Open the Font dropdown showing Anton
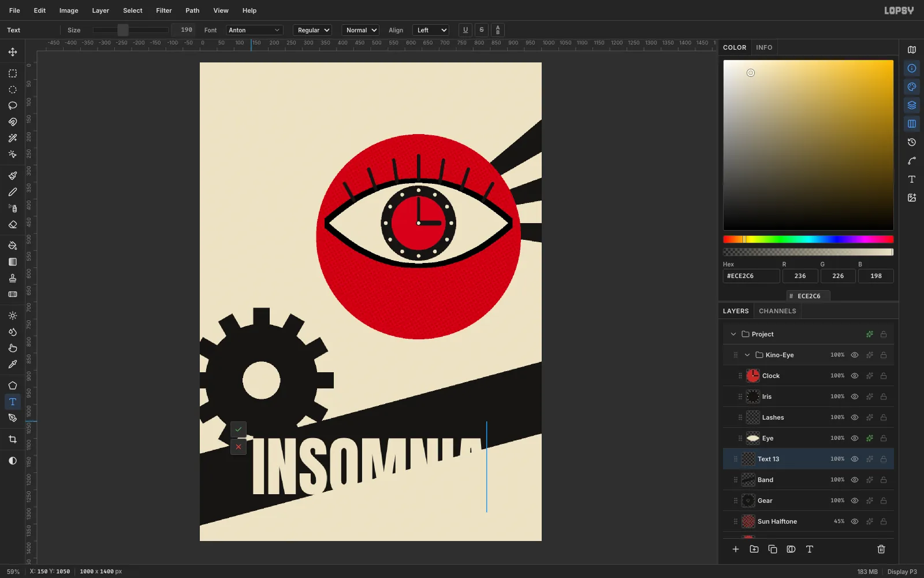Screen dimensions: 924x578 click(x=254, y=30)
